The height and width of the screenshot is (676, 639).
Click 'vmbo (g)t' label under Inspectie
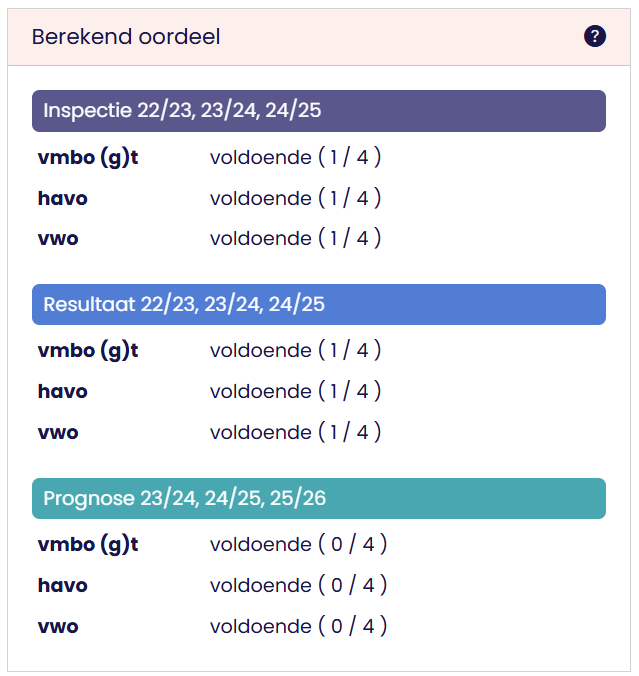[88, 158]
